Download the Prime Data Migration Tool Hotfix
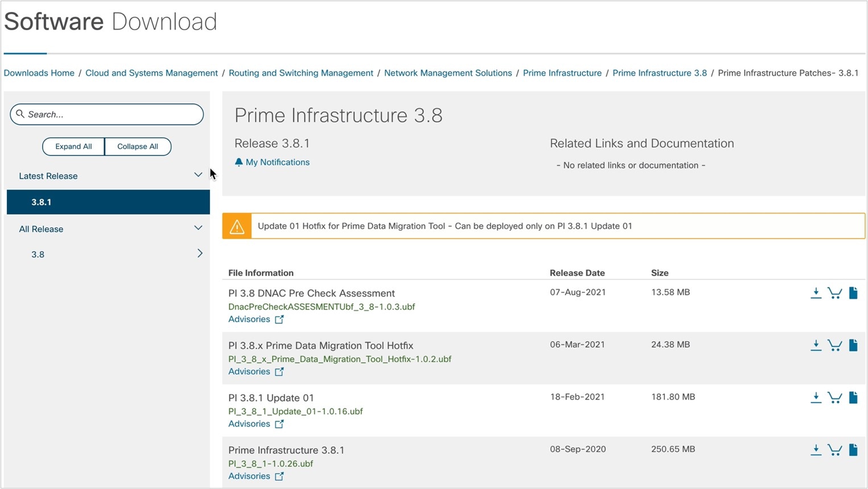The image size is (868, 489). 816,346
